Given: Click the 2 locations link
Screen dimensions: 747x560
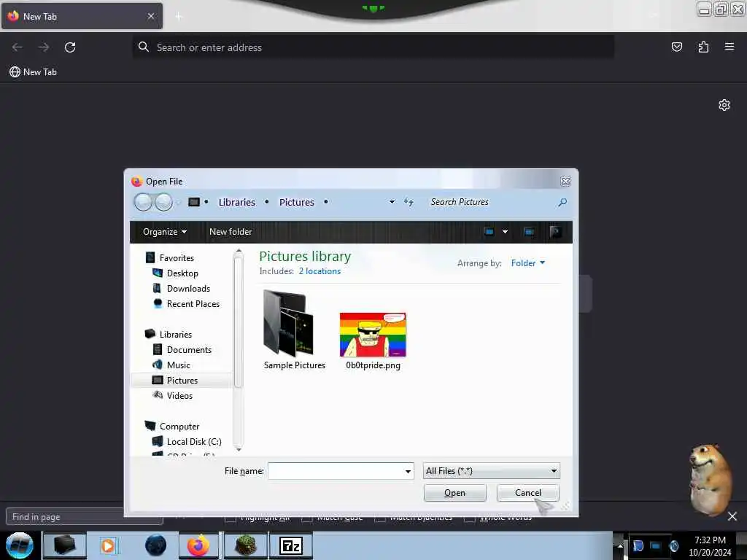Looking at the screenshot, I should tap(320, 271).
